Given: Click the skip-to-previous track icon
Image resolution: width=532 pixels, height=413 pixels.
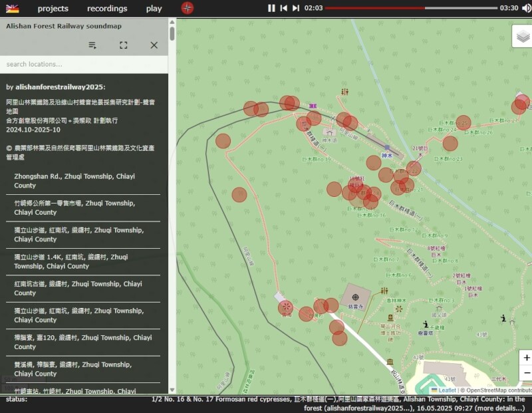Looking at the screenshot, I should (x=283, y=9).
